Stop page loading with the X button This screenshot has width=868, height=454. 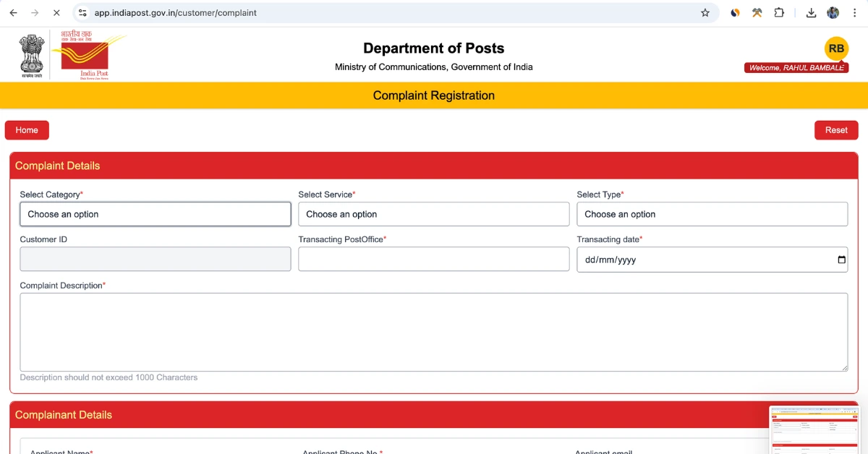tap(56, 13)
